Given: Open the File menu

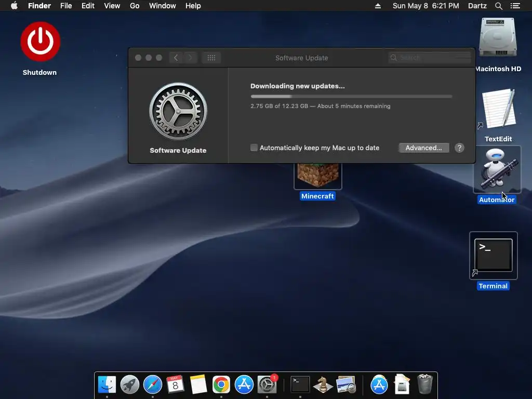Looking at the screenshot, I should [66, 6].
